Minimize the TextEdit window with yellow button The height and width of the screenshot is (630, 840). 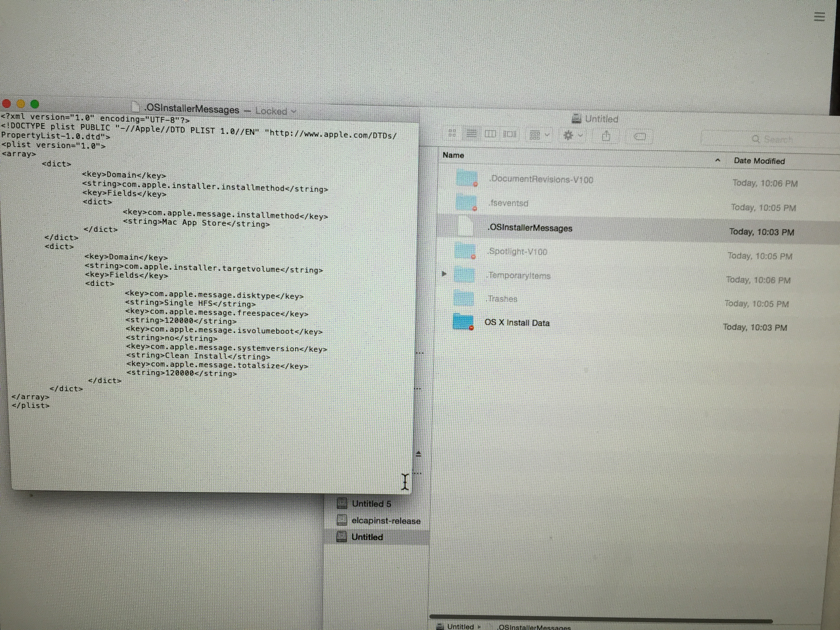[x=21, y=104]
